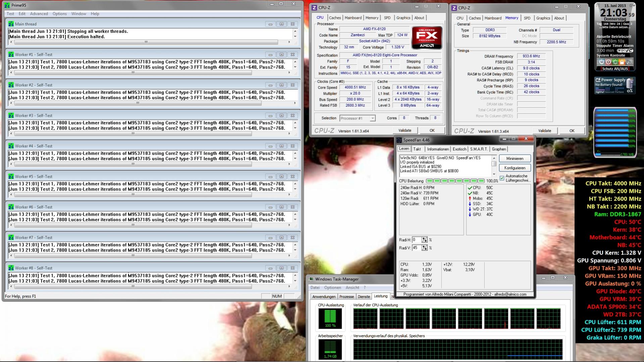The width and height of the screenshot is (644, 362).
Task: Click the power shutdown icon under System Kontrolle
Action: click(602, 62)
